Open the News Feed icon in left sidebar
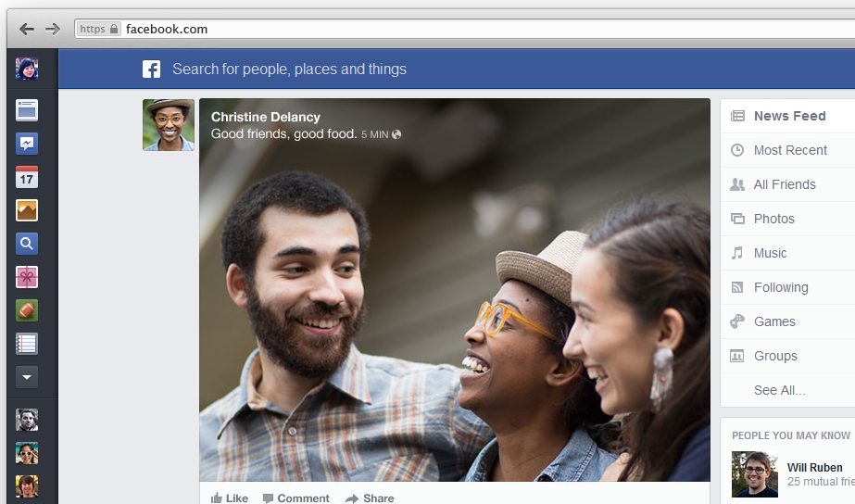855x504 pixels. 27,110
